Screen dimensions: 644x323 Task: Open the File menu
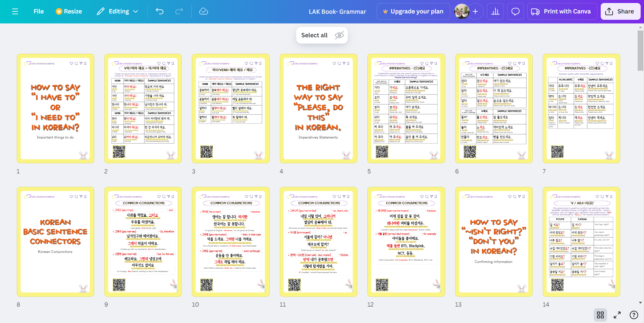[39, 11]
